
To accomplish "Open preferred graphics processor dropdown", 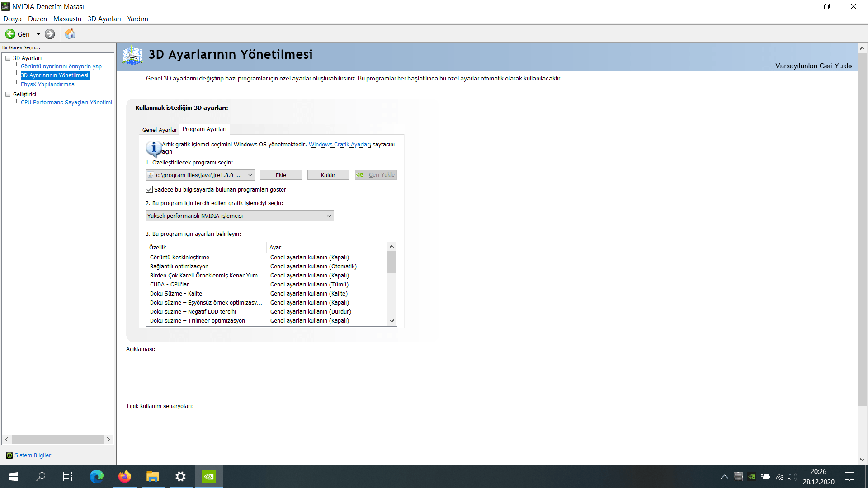I will pos(329,216).
